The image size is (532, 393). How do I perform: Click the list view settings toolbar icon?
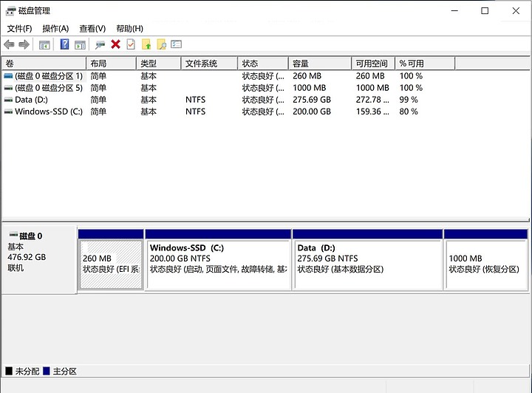click(x=176, y=44)
